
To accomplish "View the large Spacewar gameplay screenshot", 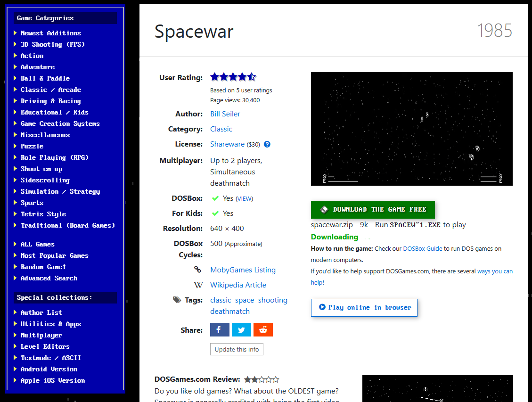I will click(x=411, y=129).
